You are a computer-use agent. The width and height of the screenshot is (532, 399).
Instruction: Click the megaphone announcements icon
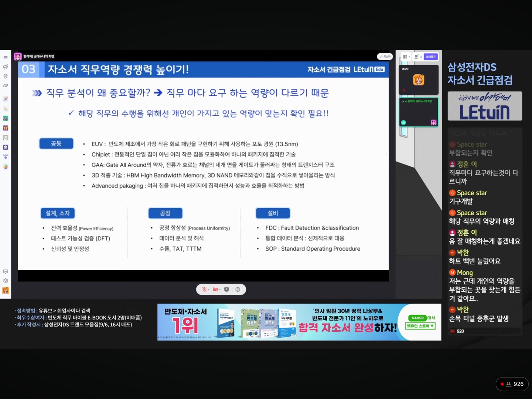[6, 67]
